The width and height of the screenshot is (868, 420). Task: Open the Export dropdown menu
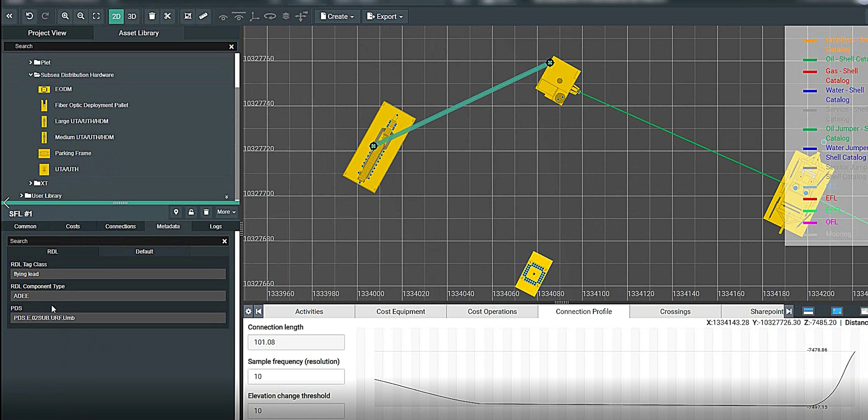pyautogui.click(x=385, y=16)
